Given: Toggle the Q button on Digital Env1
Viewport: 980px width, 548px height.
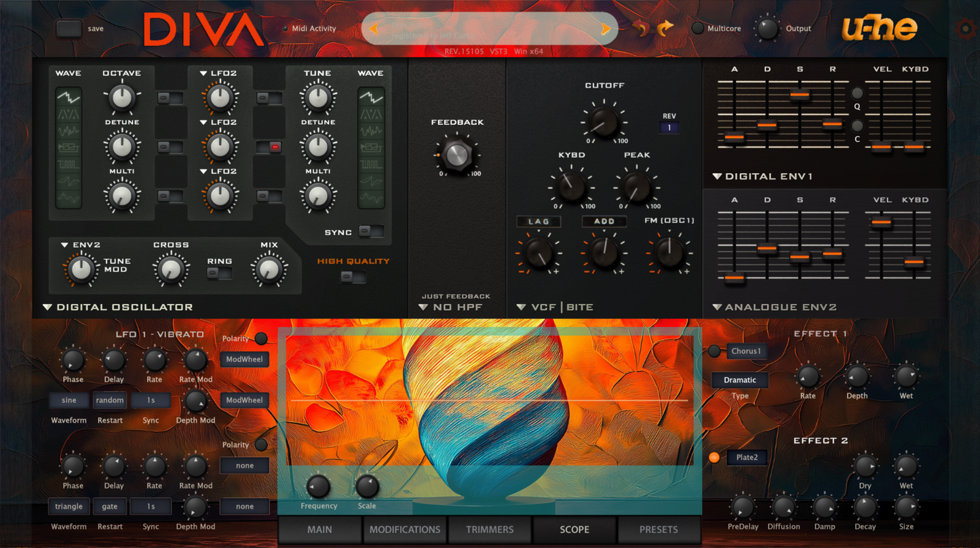Looking at the screenshot, I should pyautogui.click(x=857, y=93).
